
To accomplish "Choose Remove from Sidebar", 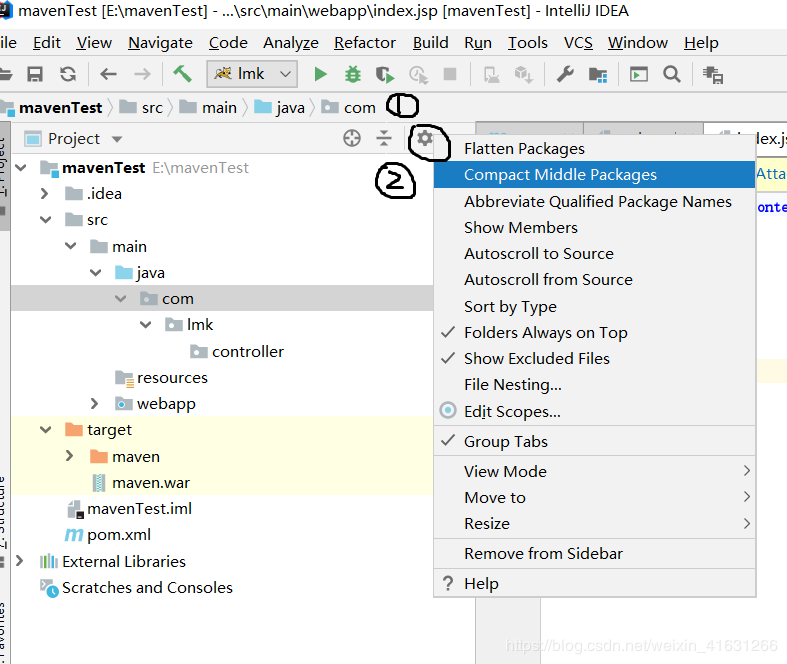I will (x=594, y=554).
